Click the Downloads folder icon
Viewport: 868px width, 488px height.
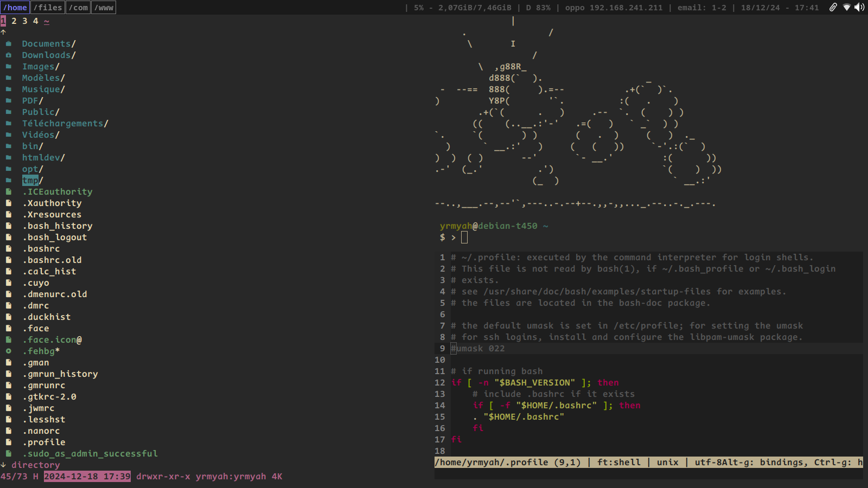9,55
